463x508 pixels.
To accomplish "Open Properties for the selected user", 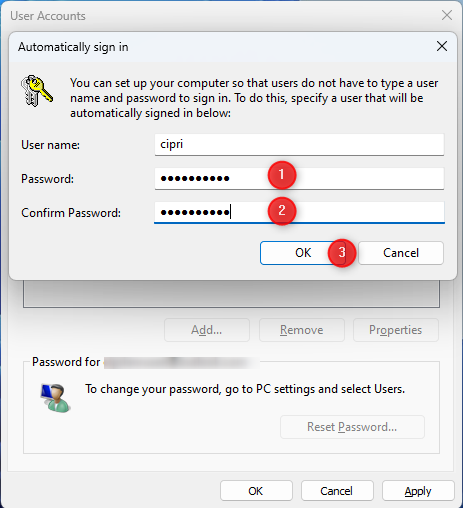I will pos(396,330).
